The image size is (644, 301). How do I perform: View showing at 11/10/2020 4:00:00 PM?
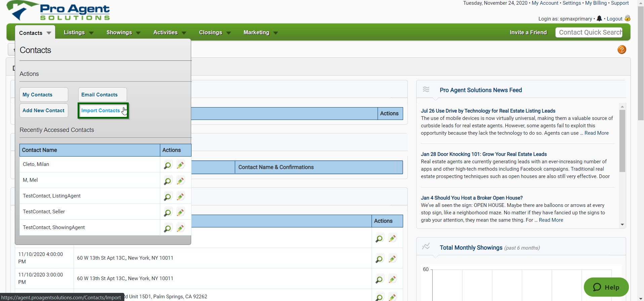[x=379, y=259]
